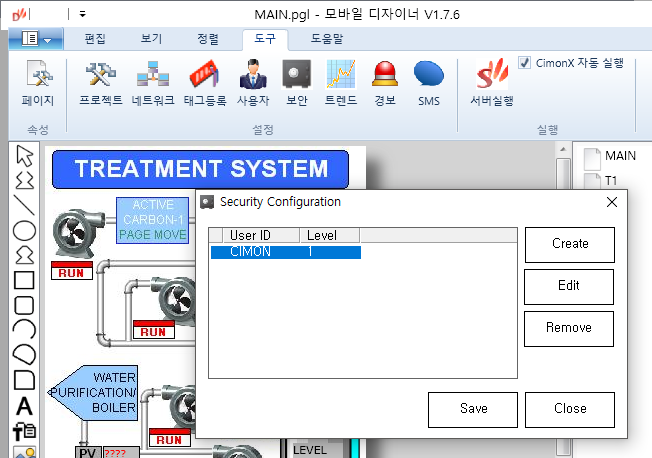Click the top-left blower fan graphic
The image size is (652, 458).
click(x=77, y=233)
